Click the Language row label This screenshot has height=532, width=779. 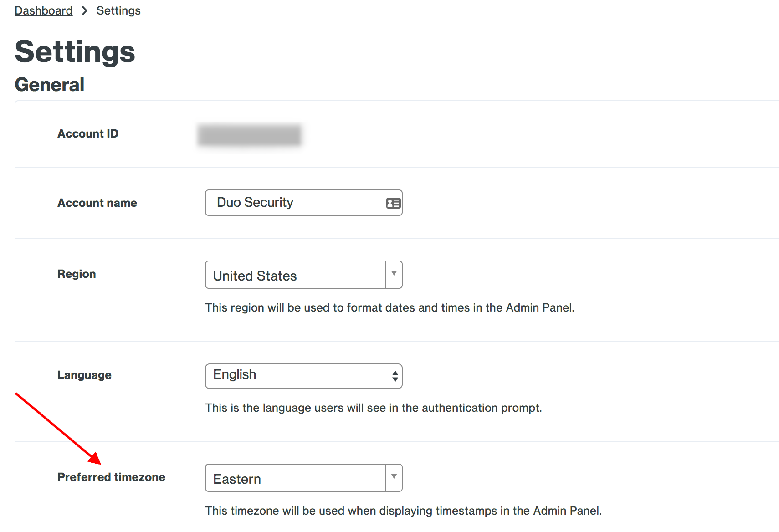(x=84, y=375)
